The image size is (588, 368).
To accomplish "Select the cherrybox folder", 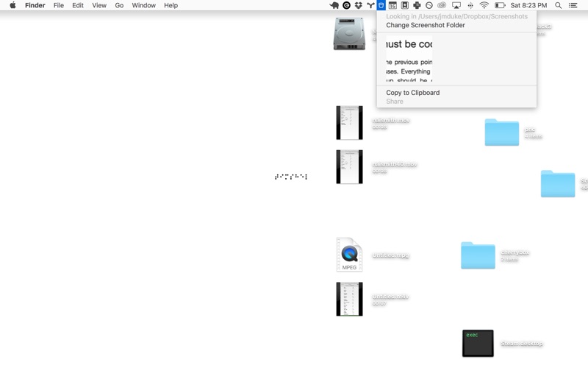I will pyautogui.click(x=478, y=255).
